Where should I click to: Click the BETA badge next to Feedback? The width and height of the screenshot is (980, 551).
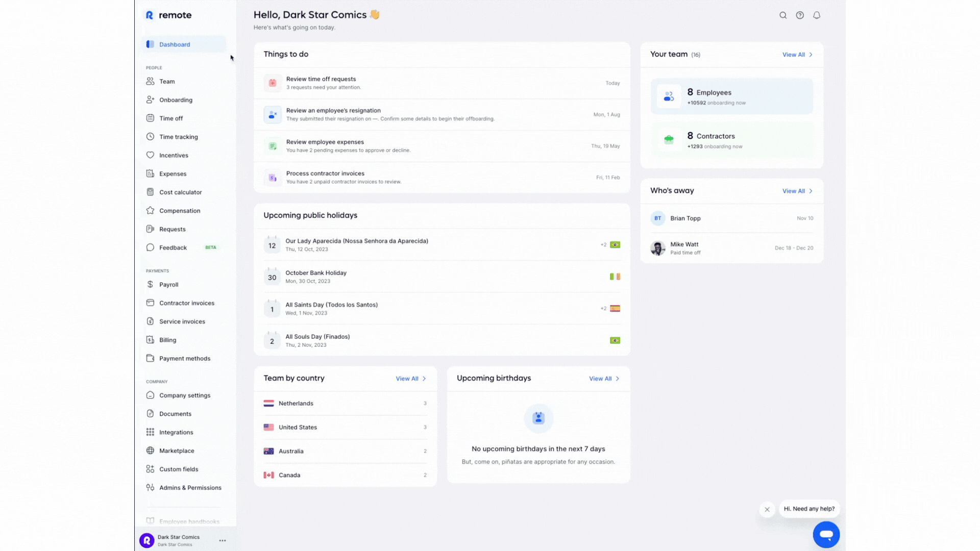pyautogui.click(x=211, y=247)
